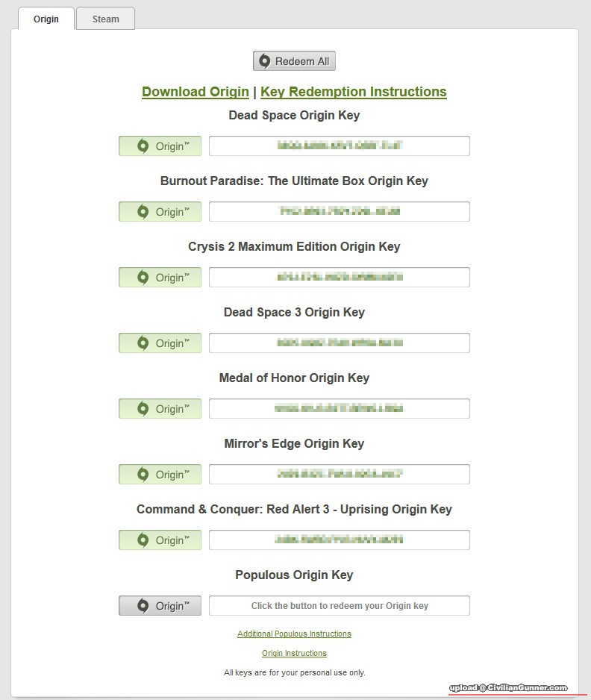Click the Populous key redeem field
This screenshot has width=591, height=700.
(340, 606)
